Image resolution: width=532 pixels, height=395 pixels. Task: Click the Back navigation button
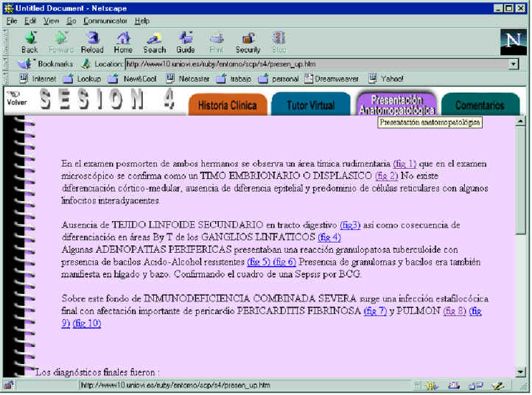29,41
